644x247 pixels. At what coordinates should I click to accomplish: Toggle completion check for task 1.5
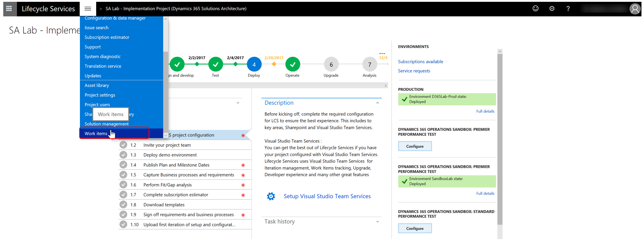tap(123, 175)
